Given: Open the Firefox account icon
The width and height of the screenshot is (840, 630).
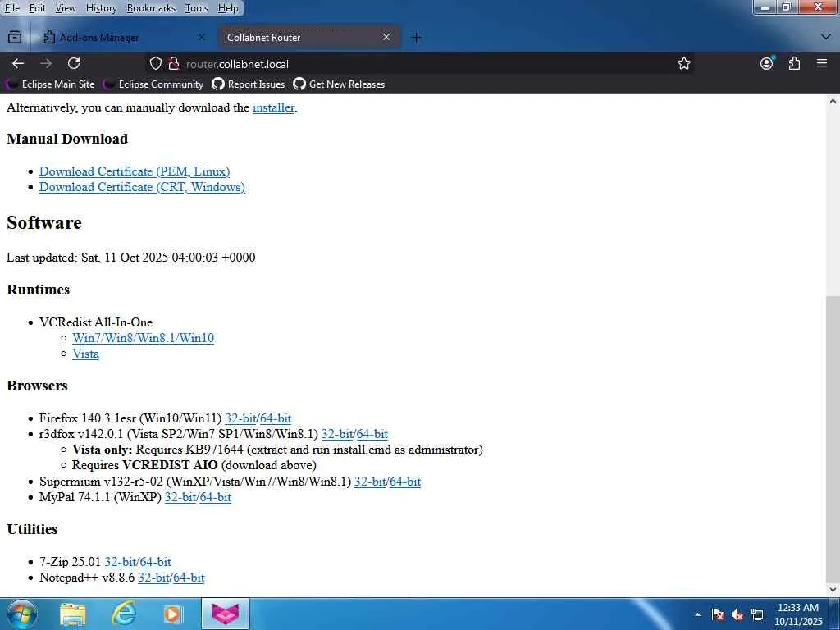Looking at the screenshot, I should [767, 63].
